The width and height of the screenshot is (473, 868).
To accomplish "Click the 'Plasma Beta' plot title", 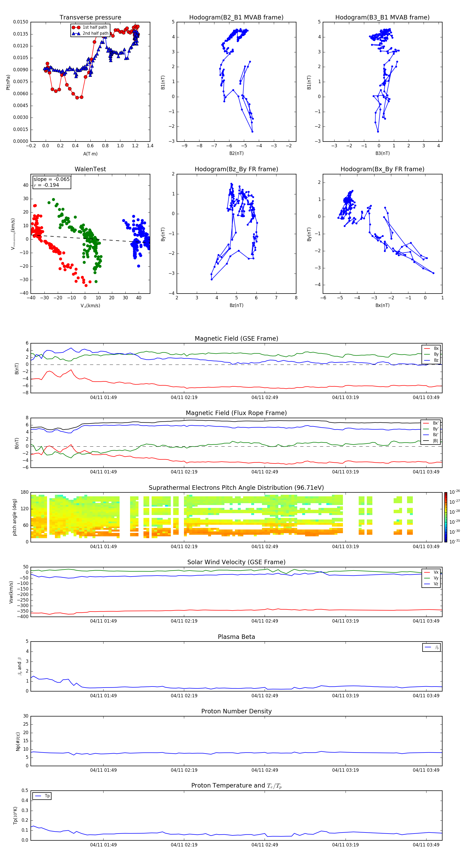I will 236,637.
